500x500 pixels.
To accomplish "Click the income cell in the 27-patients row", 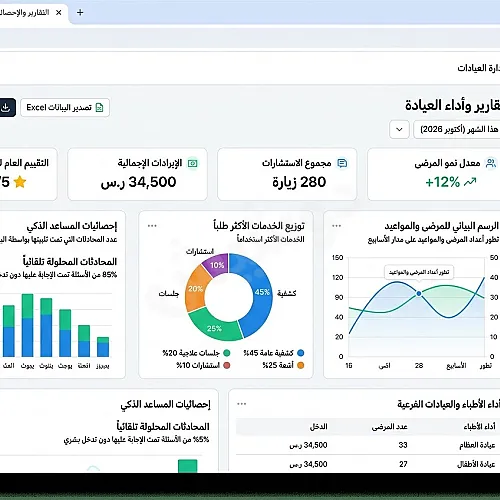I will (x=308, y=464).
